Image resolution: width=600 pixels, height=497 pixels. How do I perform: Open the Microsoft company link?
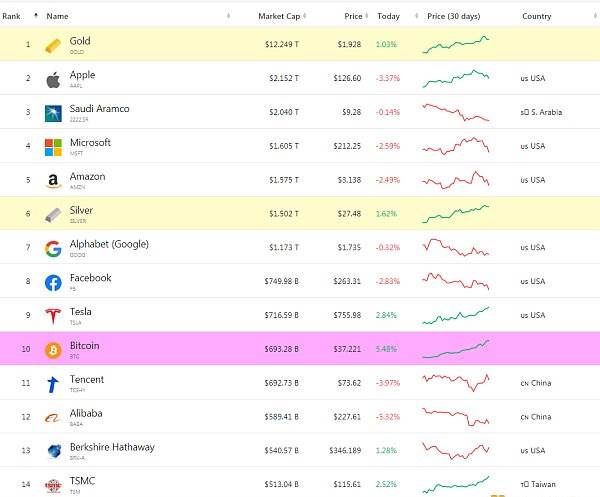(90, 142)
